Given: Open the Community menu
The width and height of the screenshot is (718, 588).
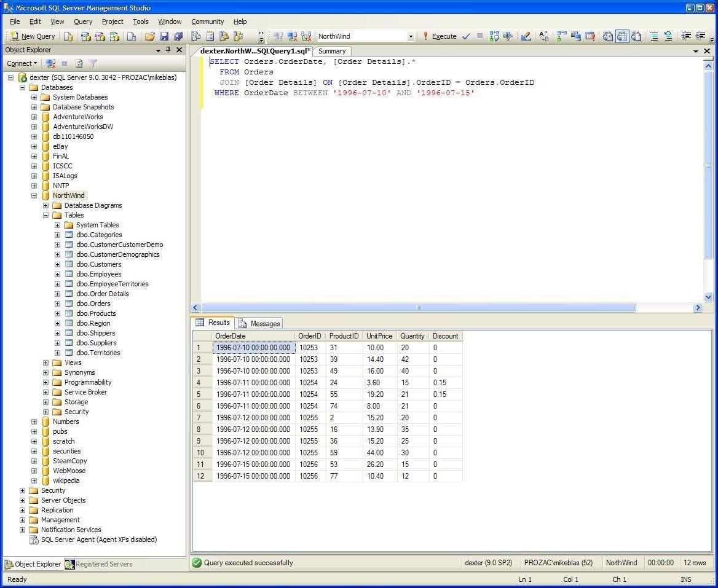Looking at the screenshot, I should pos(207,22).
